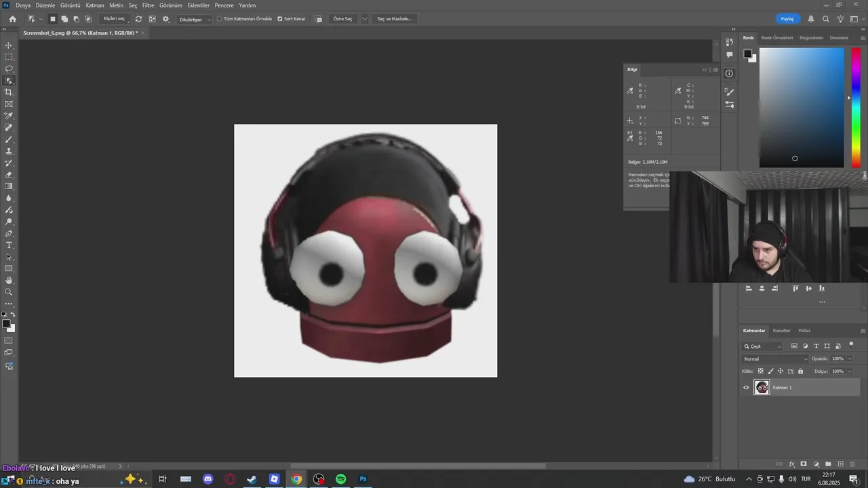Select the Crop tool
Image resolution: width=868 pixels, height=488 pixels.
pos(9,92)
